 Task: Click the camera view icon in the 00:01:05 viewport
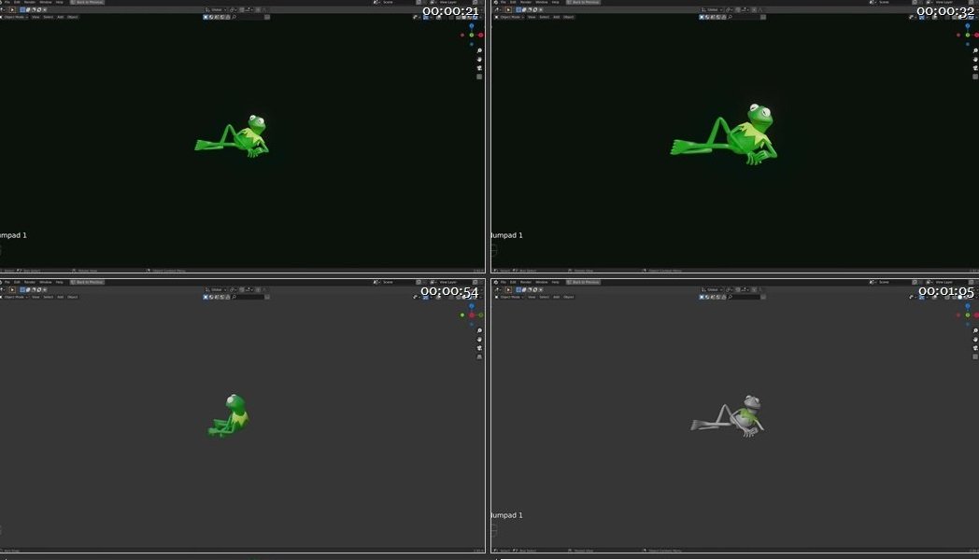(975, 348)
